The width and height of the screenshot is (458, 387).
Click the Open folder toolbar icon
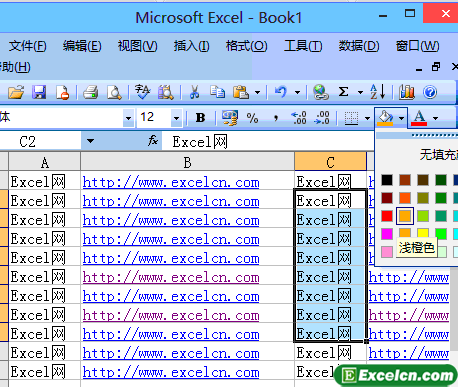(x=16, y=92)
